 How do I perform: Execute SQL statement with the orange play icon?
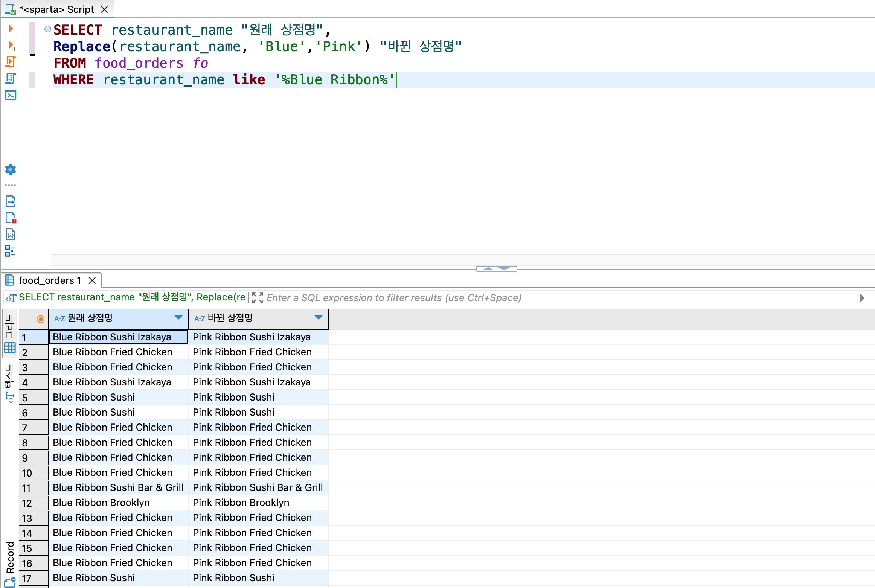point(11,28)
